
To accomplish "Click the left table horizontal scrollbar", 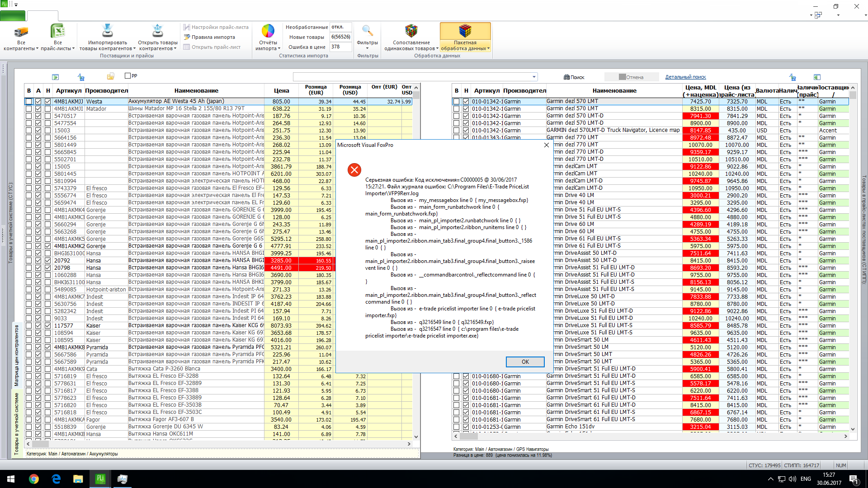I will 220,444.
